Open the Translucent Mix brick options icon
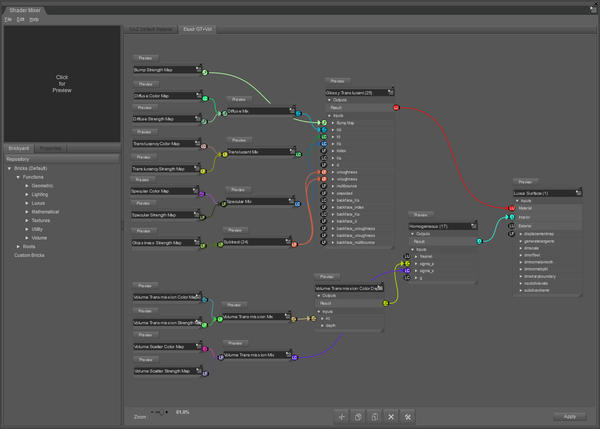The image size is (600, 429). point(292,151)
